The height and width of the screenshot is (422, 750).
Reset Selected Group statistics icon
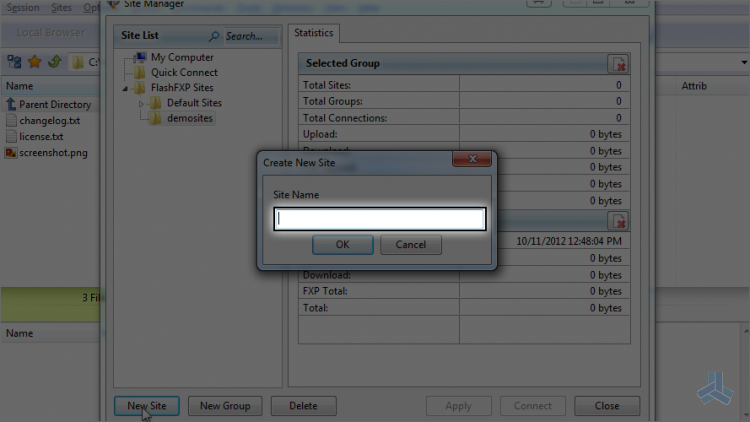click(618, 64)
